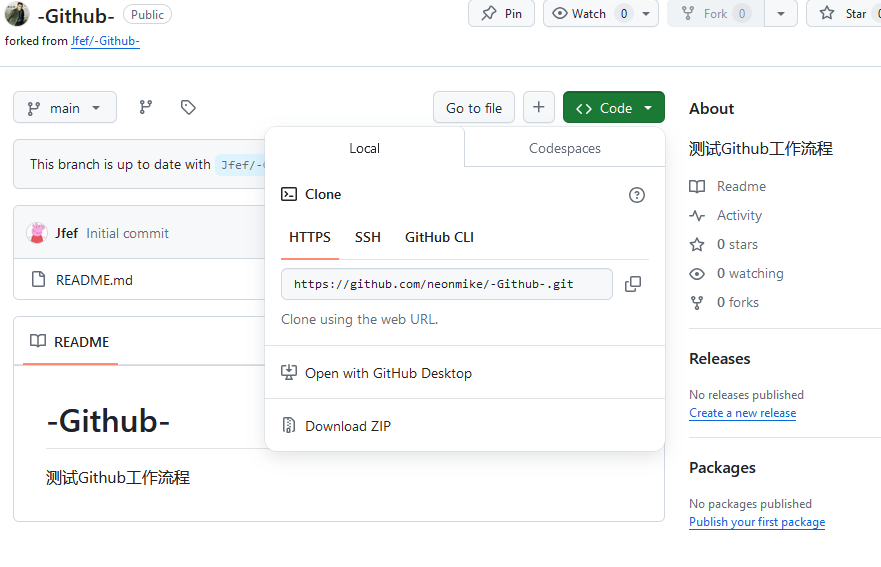Viewport: 881px width, 567px height.
Task: Copy the HTTPS clone URL to clipboard
Action: [633, 284]
